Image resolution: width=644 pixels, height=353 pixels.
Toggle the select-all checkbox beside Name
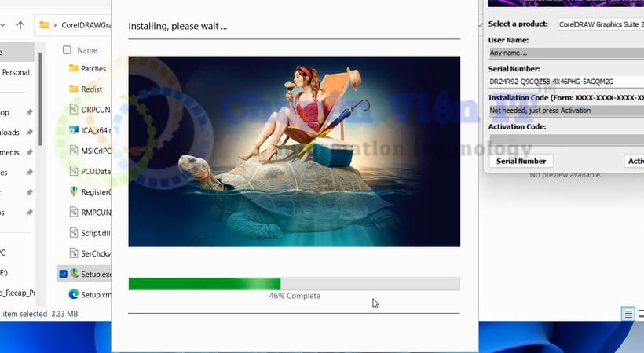tap(67, 50)
